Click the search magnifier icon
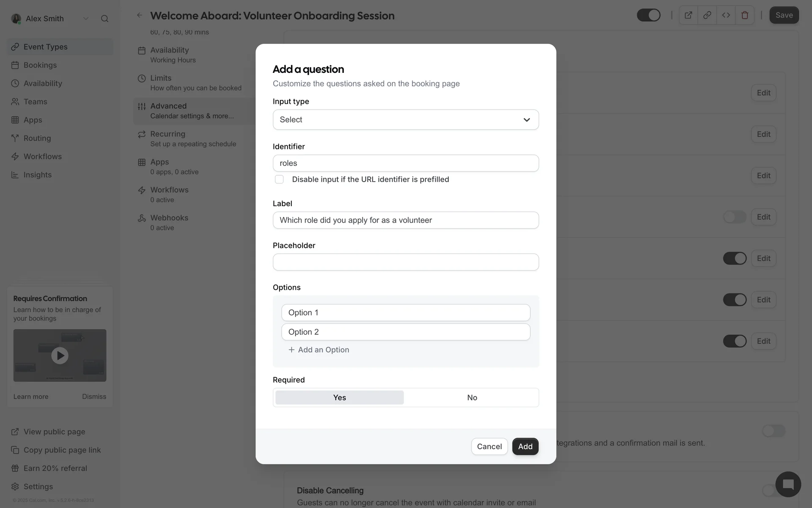Viewport: 812px width, 508px height. pos(104,19)
